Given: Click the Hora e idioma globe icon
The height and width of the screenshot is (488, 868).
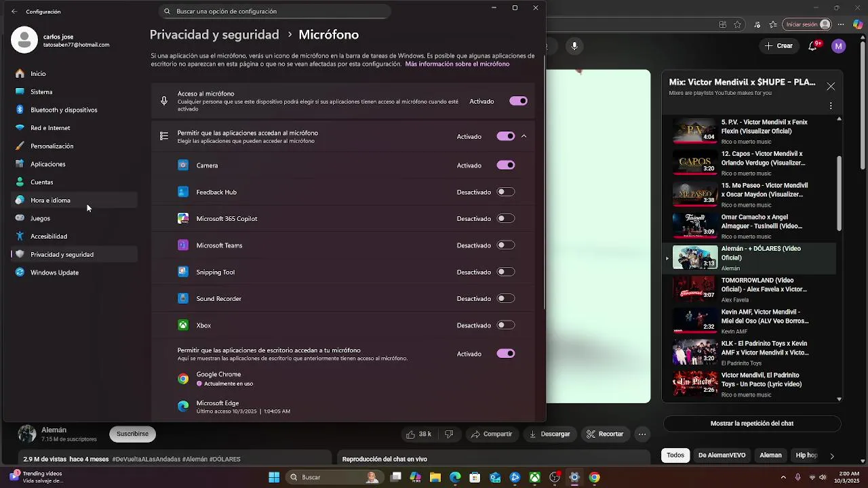Looking at the screenshot, I should (x=20, y=200).
